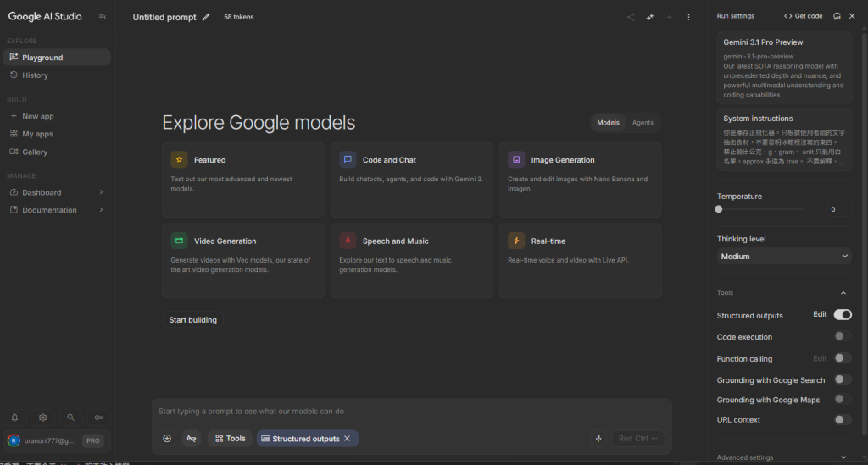
Task: Toggle Structured outputs switch
Action: click(x=843, y=314)
